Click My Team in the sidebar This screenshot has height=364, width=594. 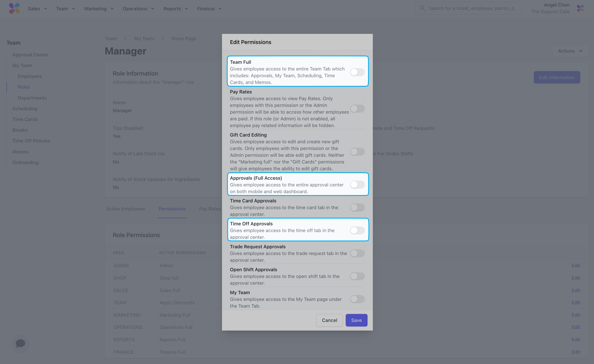coord(22,65)
